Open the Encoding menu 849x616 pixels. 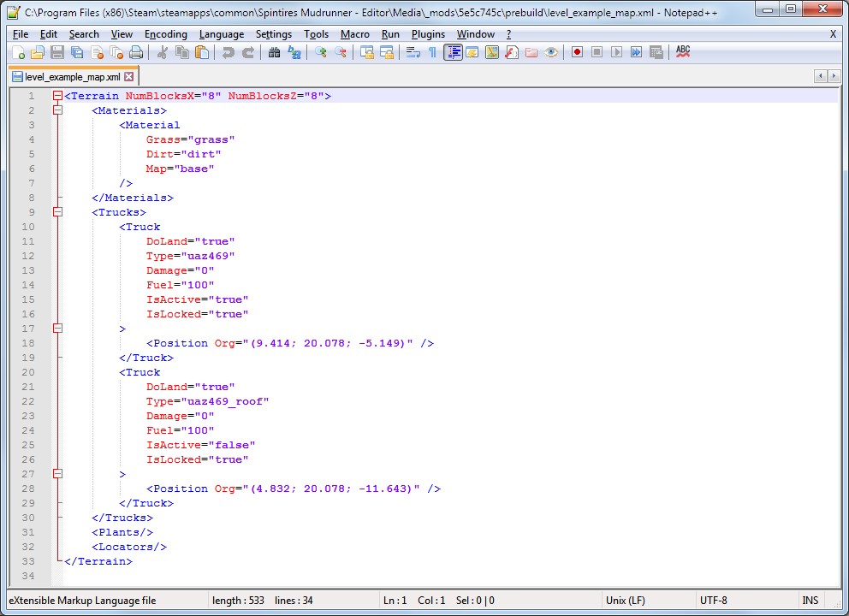coord(166,34)
